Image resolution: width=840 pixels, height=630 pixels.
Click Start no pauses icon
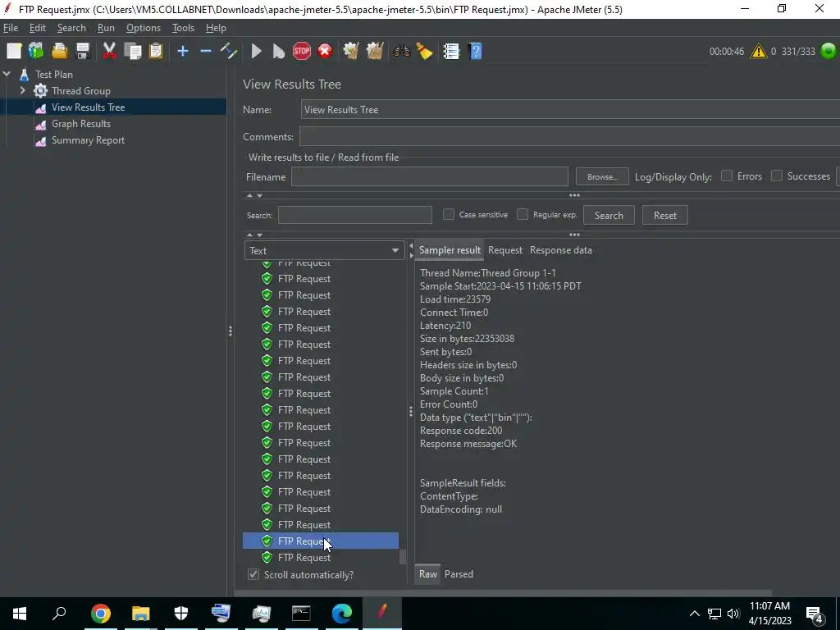coord(279,52)
